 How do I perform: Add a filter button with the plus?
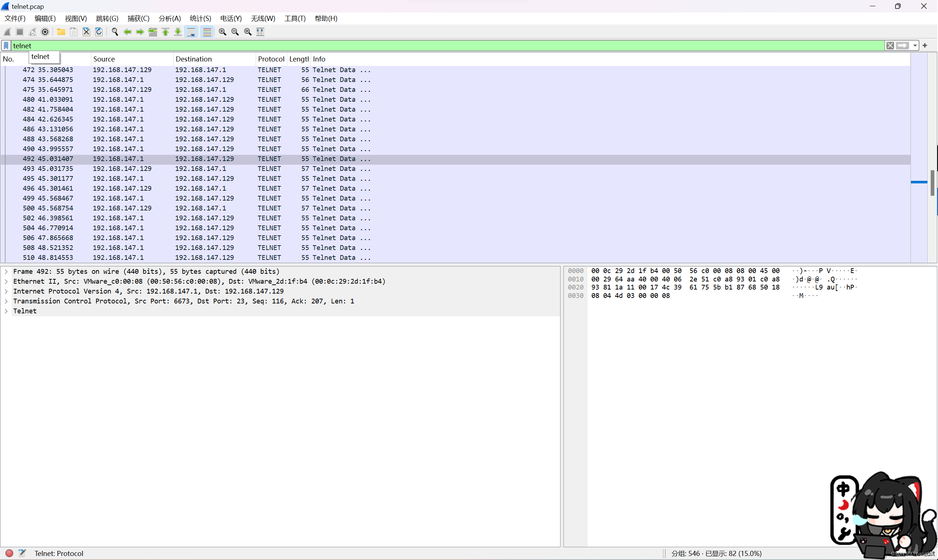(924, 45)
